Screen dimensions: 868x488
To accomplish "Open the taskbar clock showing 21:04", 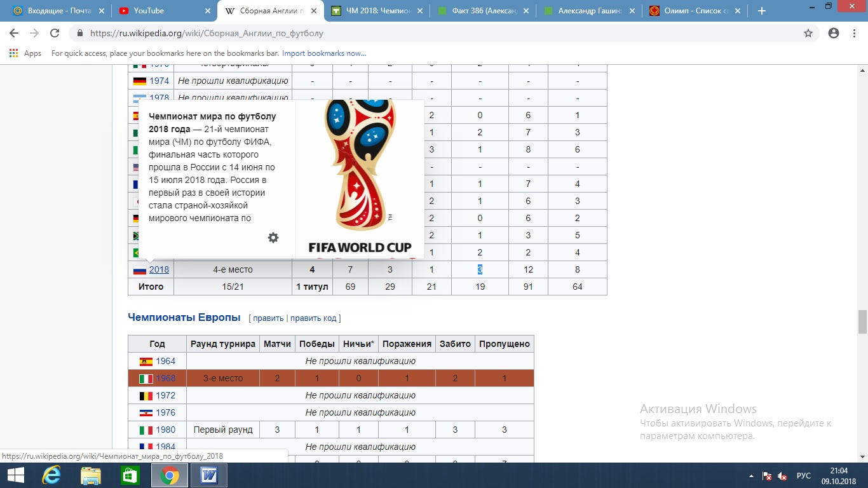I will click(839, 475).
